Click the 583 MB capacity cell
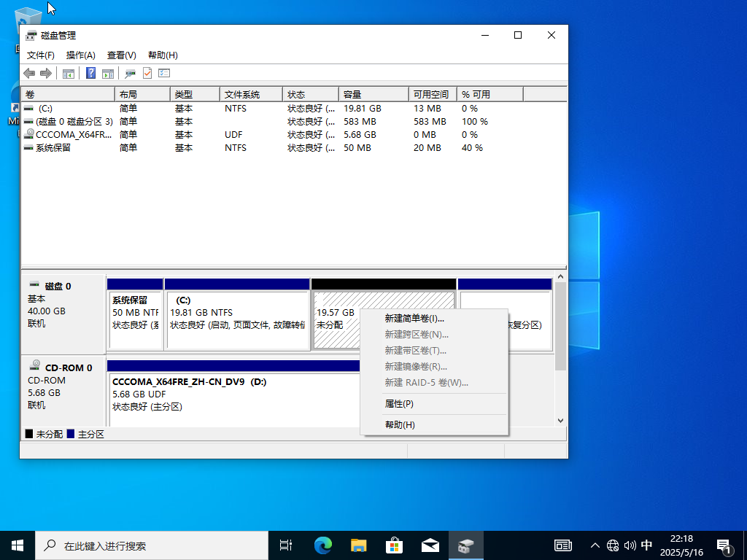This screenshot has width=747, height=560. (x=360, y=122)
